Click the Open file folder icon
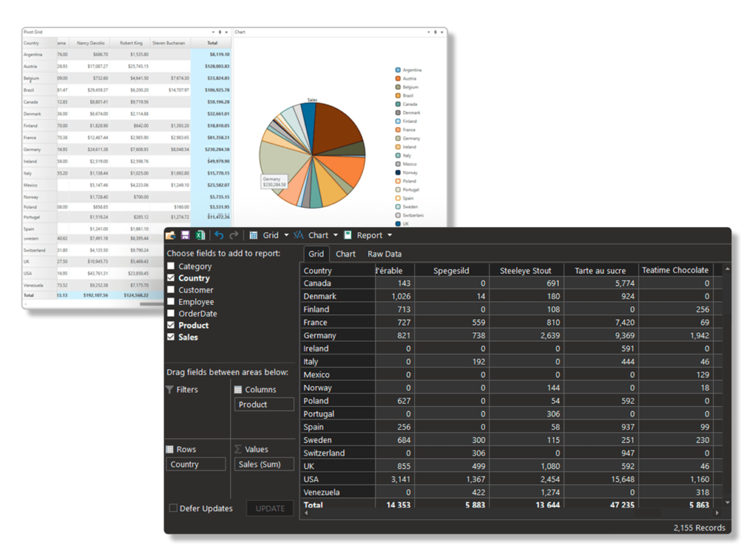Screen dimensions: 755x560 [x=170, y=236]
